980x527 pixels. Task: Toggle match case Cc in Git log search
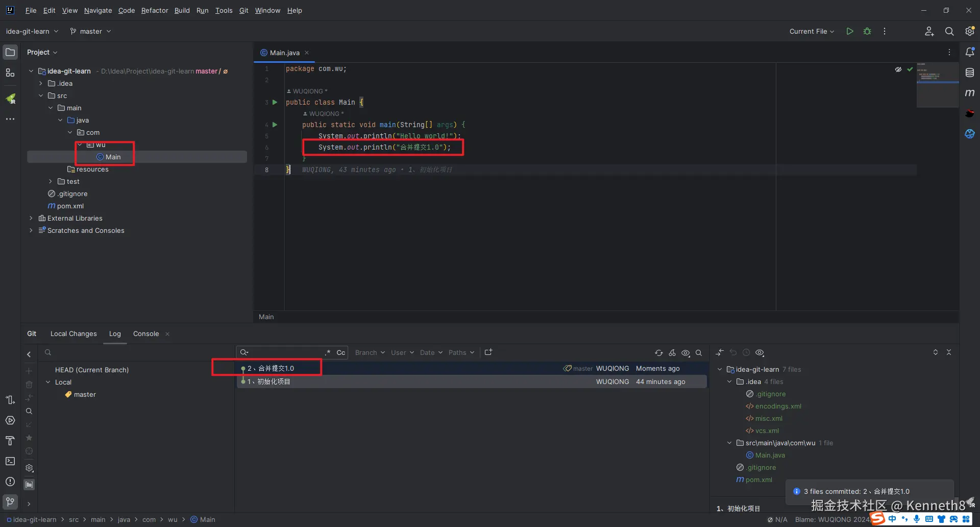point(341,352)
